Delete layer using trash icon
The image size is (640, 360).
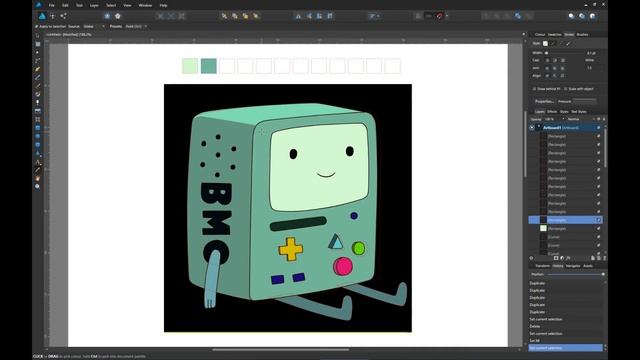pos(604,258)
